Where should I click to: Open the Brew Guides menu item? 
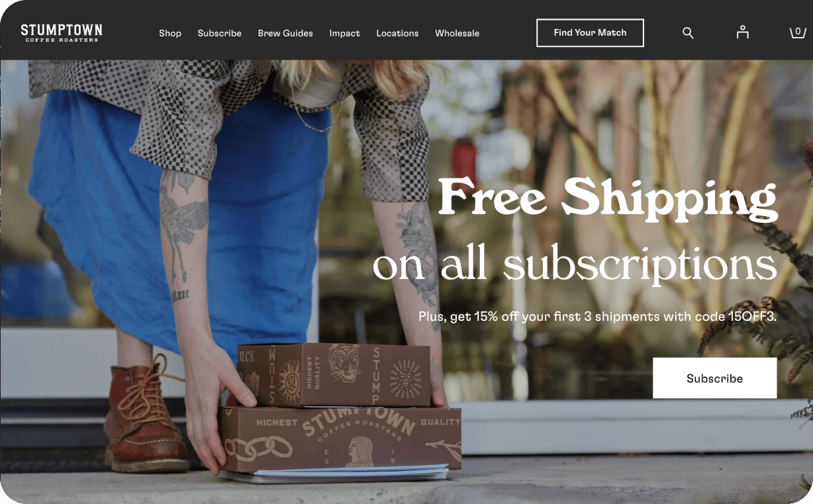click(x=285, y=33)
